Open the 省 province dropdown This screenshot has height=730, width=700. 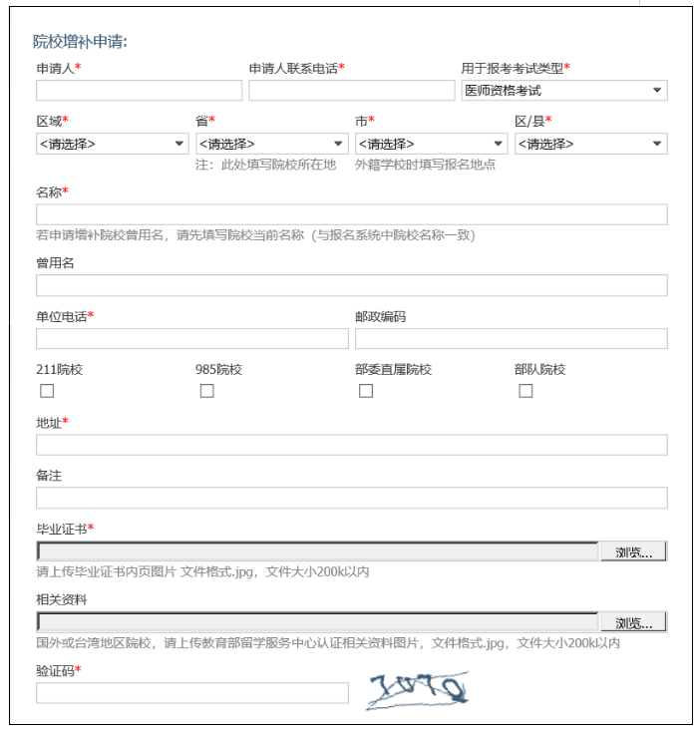pos(271,144)
